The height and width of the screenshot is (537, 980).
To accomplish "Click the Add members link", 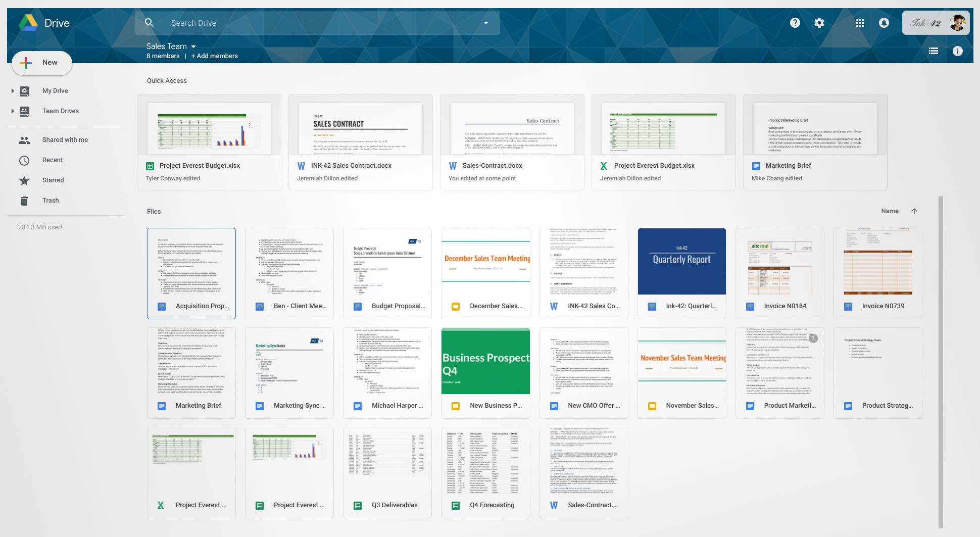I will tap(215, 56).
